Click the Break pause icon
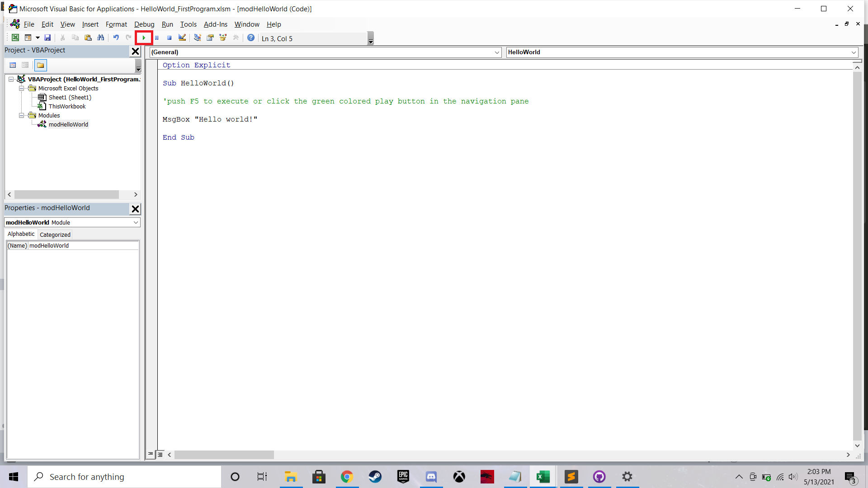The height and width of the screenshot is (488, 868). 157,38
